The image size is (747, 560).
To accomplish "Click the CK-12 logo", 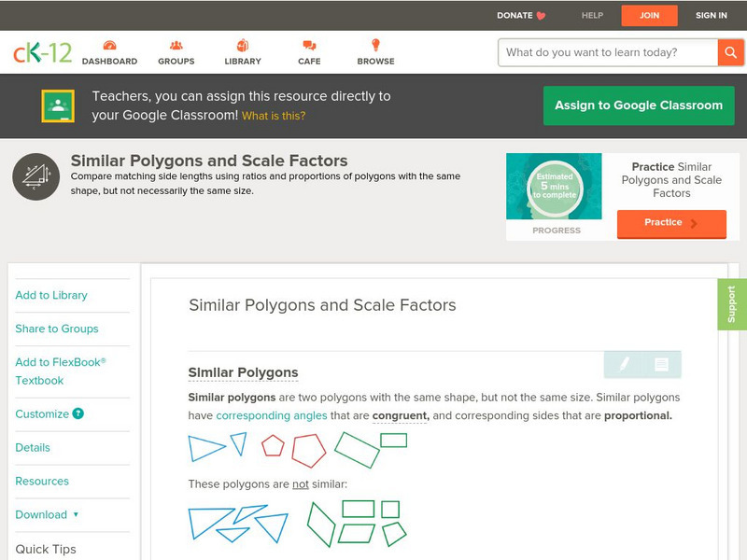I will tap(42, 53).
